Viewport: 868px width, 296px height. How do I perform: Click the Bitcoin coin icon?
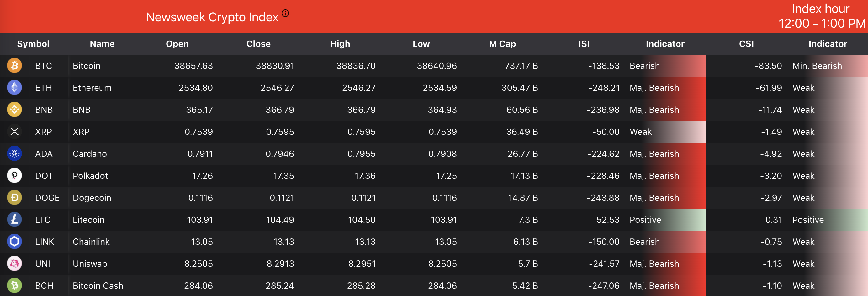(14, 65)
